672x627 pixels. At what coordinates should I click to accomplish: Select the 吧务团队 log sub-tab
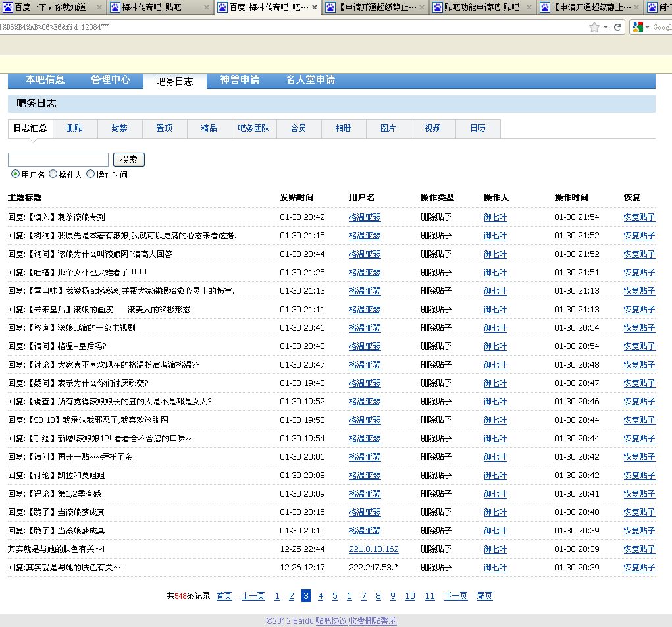tap(253, 128)
